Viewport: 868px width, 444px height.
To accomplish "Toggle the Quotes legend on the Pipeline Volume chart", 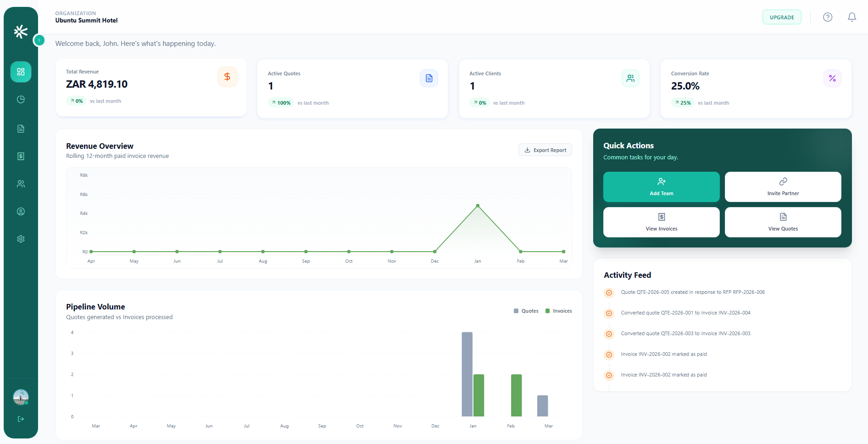I will pos(526,311).
